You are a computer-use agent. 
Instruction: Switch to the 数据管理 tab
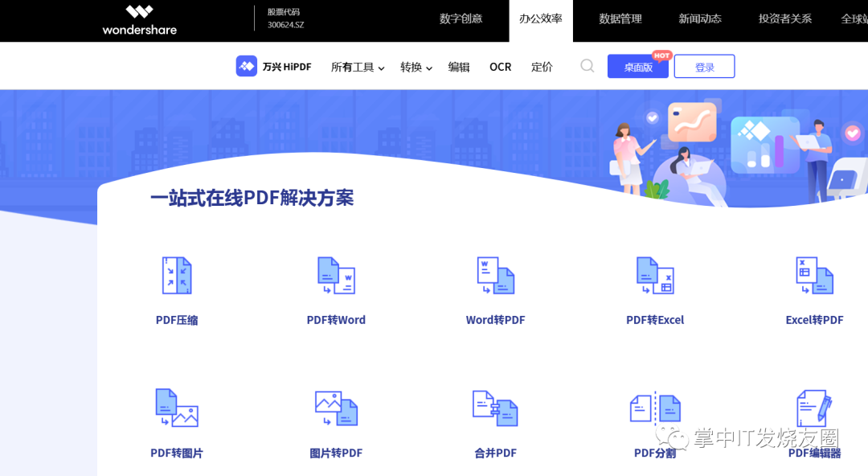(x=620, y=18)
